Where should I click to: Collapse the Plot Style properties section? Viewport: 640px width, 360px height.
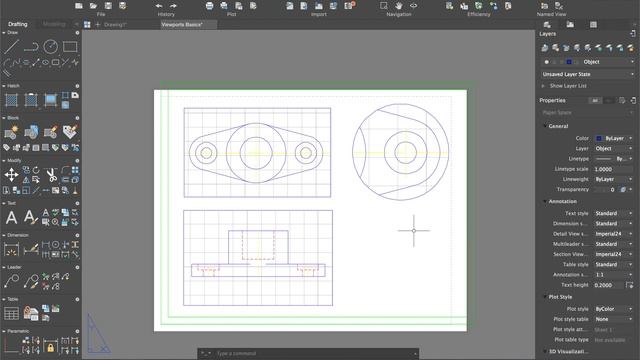click(545, 297)
